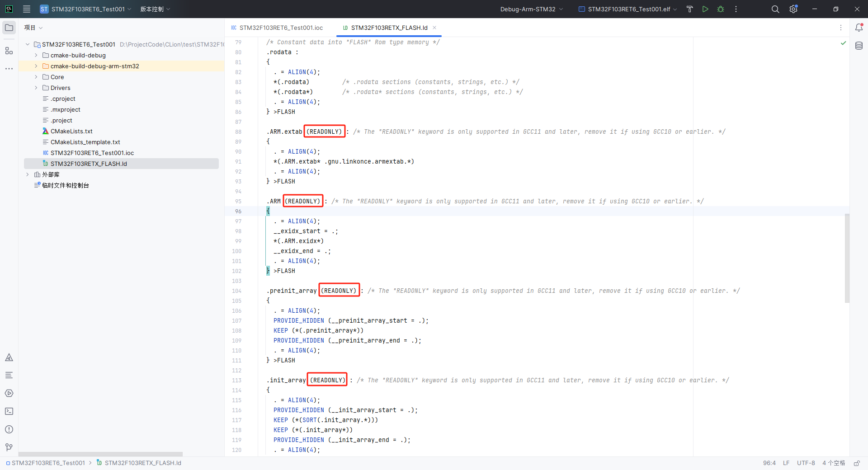Close the STM32F103RETX_FLASH.ld tab
This screenshot has width=868, height=470.
tap(434, 28)
